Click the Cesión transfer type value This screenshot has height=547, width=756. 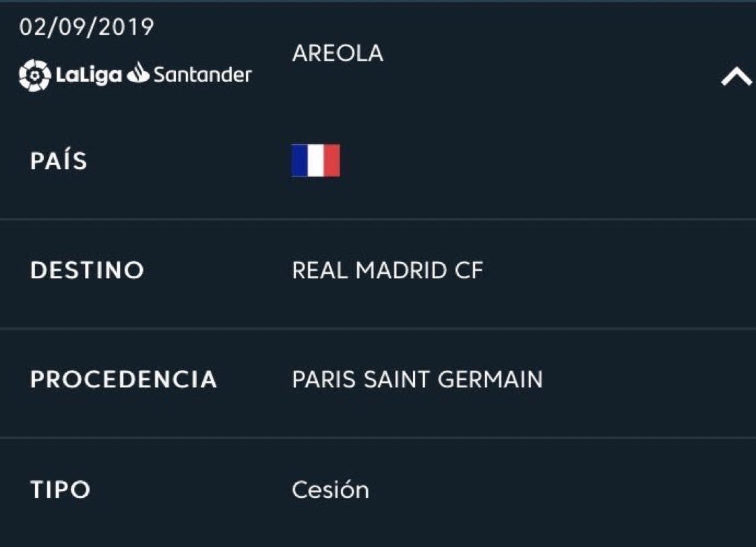pyautogui.click(x=330, y=490)
